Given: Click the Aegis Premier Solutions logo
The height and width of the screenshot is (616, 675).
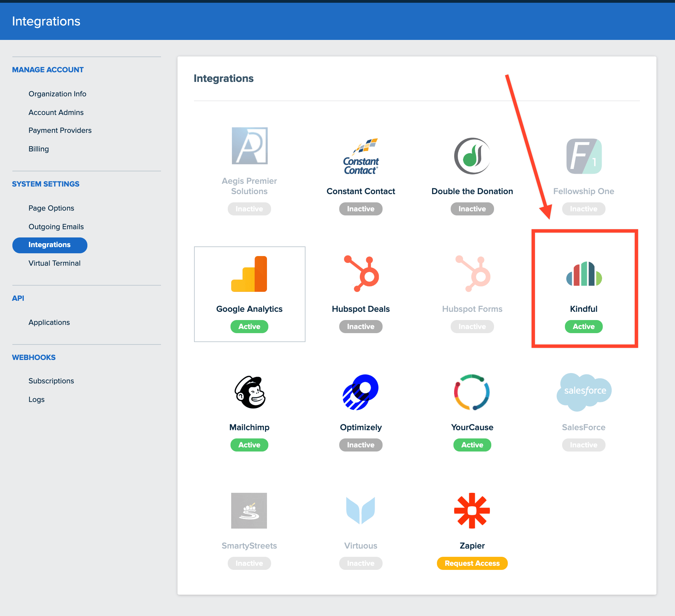Looking at the screenshot, I should tap(249, 146).
